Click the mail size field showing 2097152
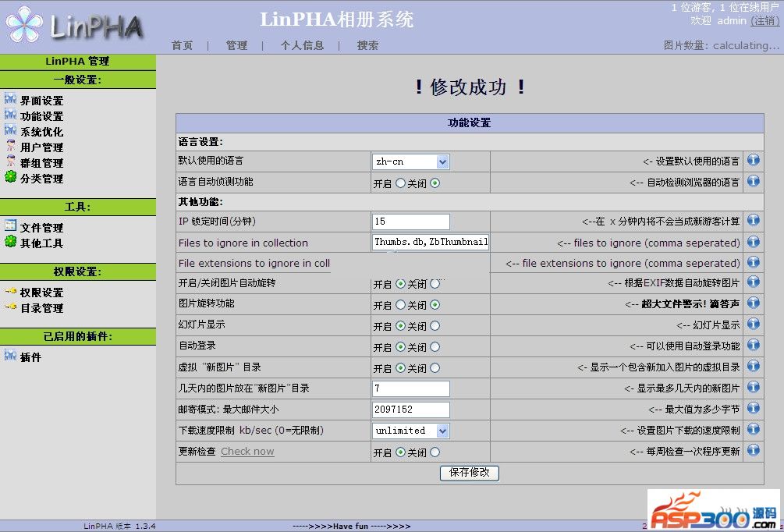Image resolution: width=784 pixels, height=532 pixels. coord(410,410)
